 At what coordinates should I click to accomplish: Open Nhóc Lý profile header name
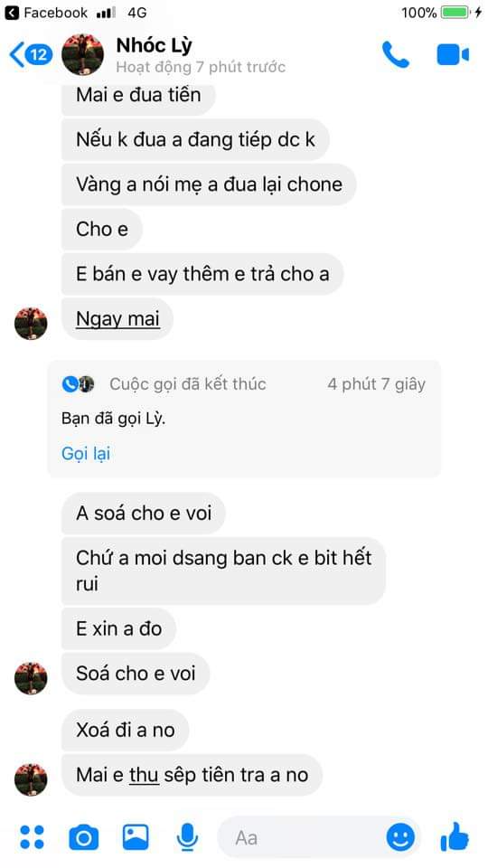tap(154, 45)
